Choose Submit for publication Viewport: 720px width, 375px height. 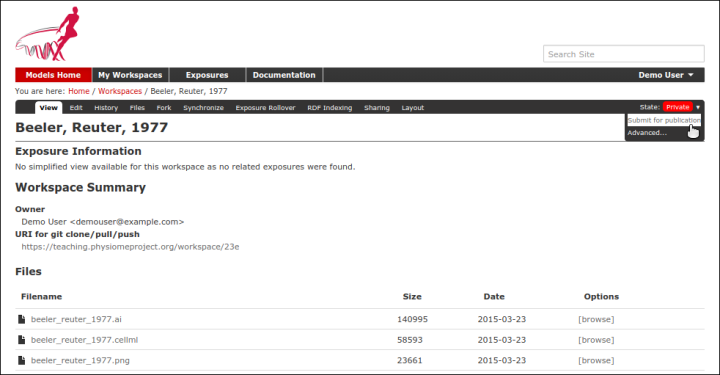pyautogui.click(x=664, y=120)
